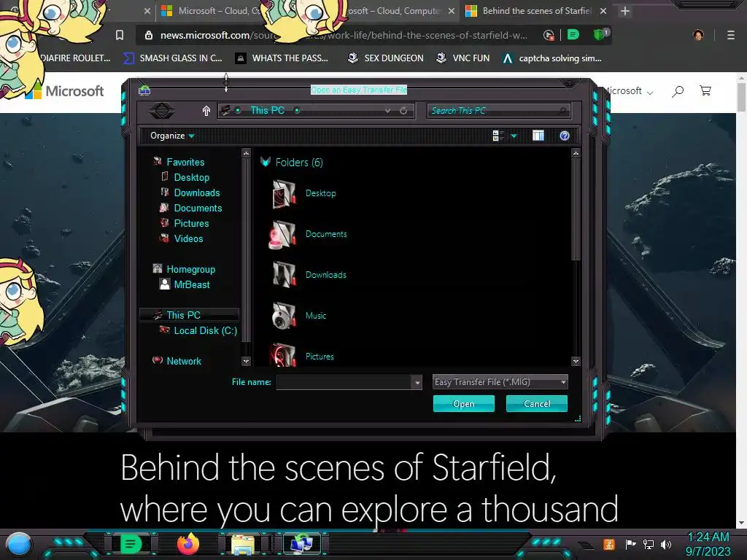The width and height of the screenshot is (747, 560).
Task: Click the network tray icon
Action: pos(649,544)
